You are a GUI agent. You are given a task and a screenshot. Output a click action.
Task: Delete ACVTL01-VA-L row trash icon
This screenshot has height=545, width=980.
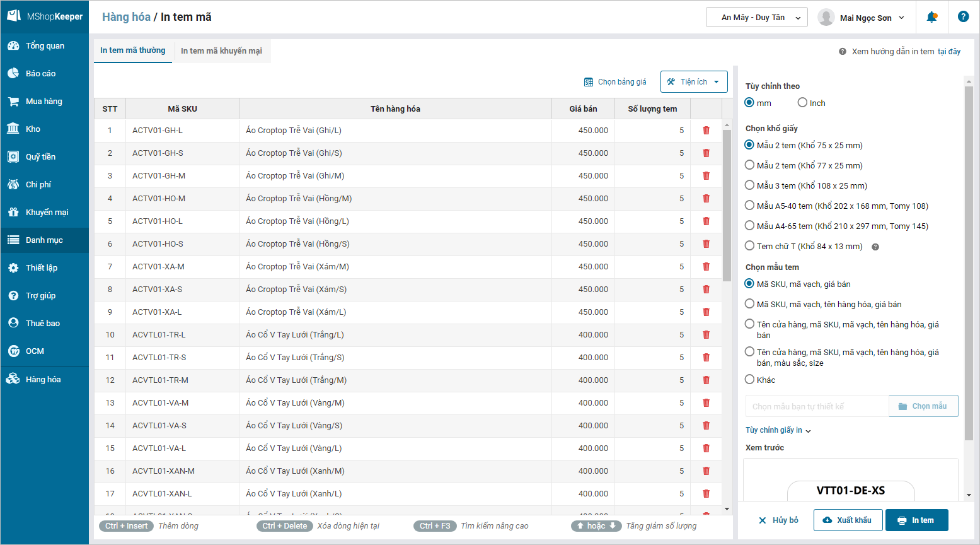[706, 448]
